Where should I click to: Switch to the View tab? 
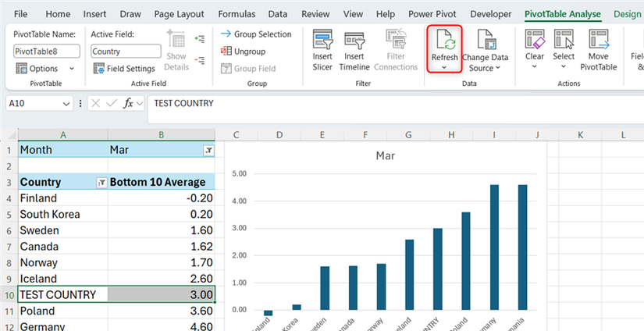353,14
